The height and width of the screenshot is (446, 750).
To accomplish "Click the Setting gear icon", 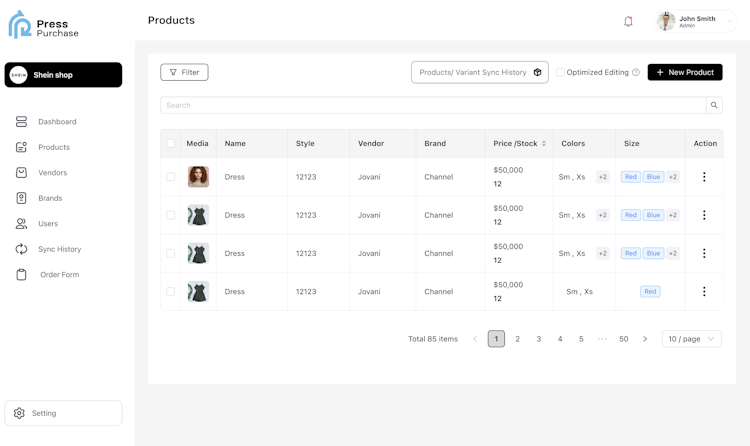I will 19,413.
